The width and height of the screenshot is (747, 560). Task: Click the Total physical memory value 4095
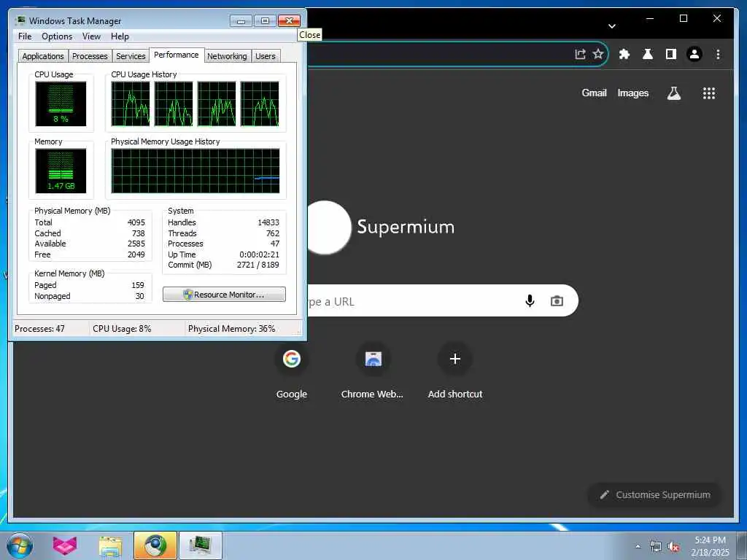click(136, 222)
